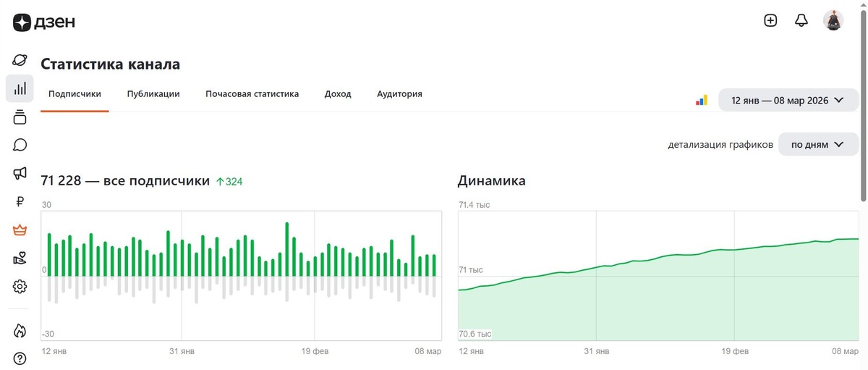The height and width of the screenshot is (370, 868).
Task: Click the Дзен logo
Action: pos(44,22)
